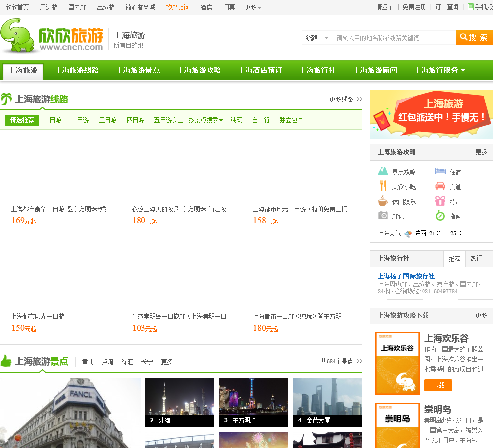Click 更多 in 上海旅游攻略下载 panel
493x448 pixels.
pos(481,315)
